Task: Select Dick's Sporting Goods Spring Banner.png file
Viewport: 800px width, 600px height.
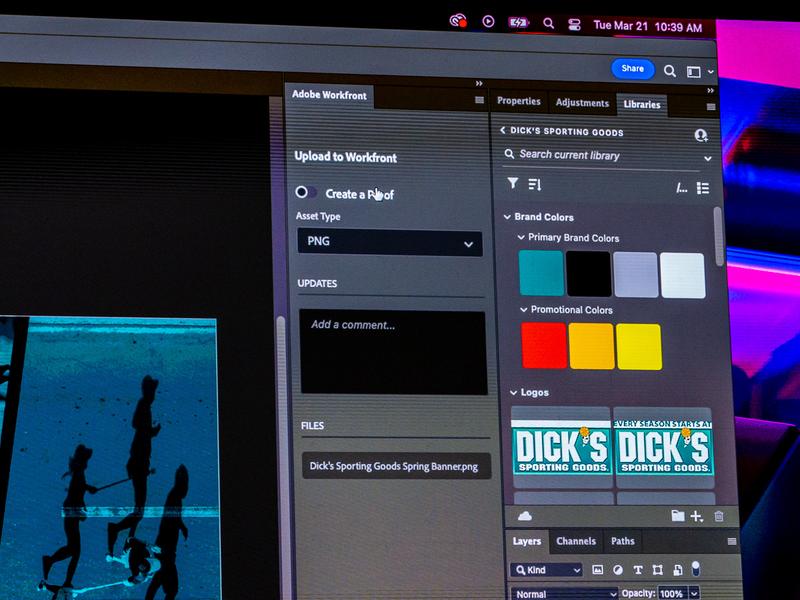Action: click(x=396, y=466)
